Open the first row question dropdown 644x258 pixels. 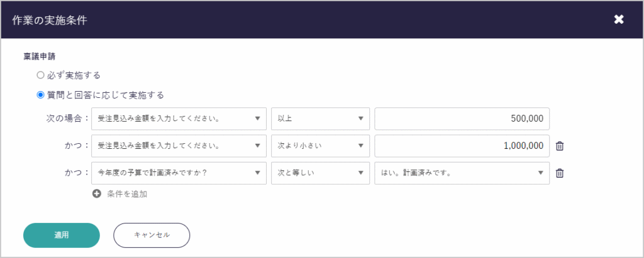click(179, 118)
